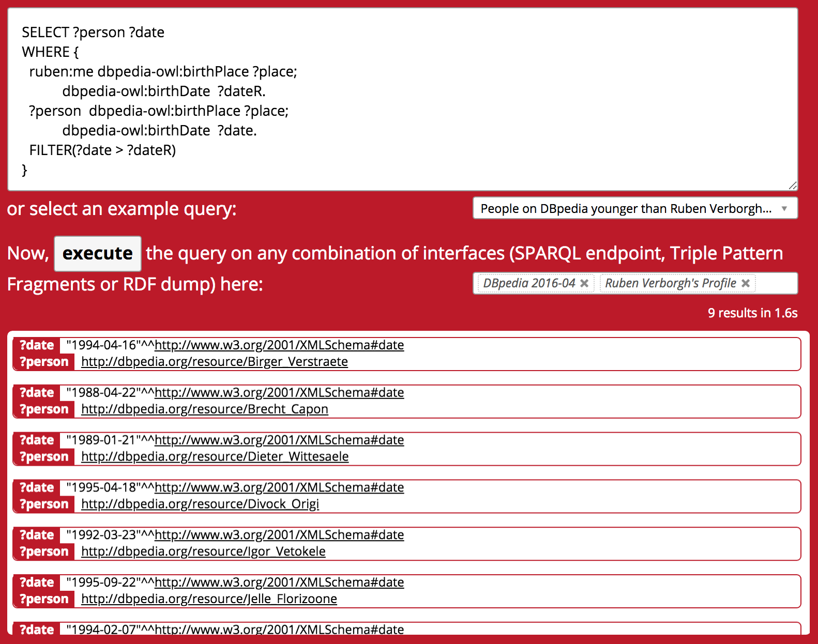Open the Jelle_Florizoone resource link
This screenshot has height=644, width=818.
(x=209, y=599)
